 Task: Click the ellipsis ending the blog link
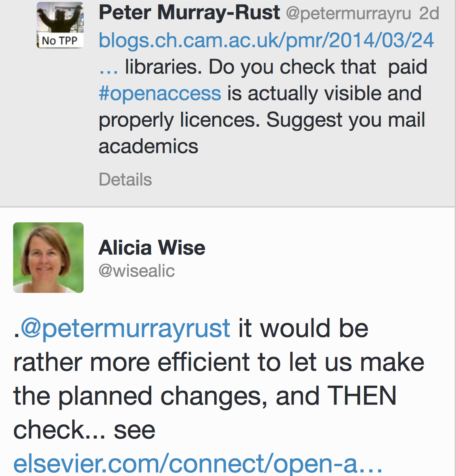[108, 67]
